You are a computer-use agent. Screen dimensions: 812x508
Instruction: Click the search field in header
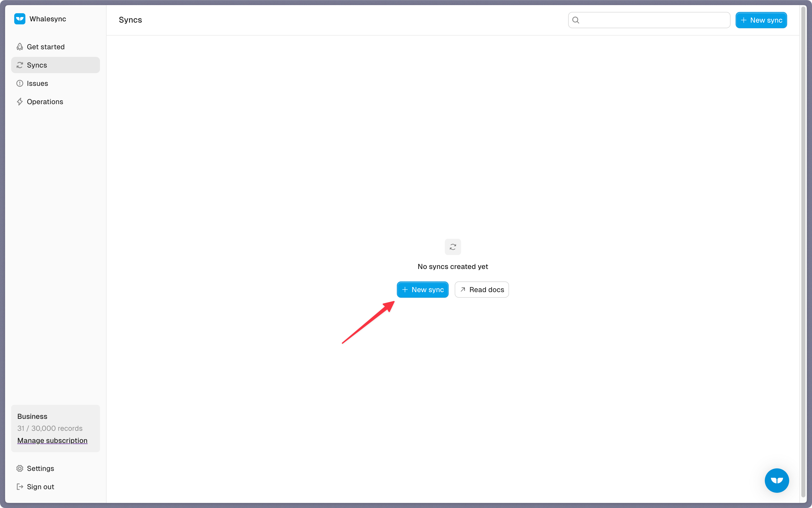click(x=649, y=20)
